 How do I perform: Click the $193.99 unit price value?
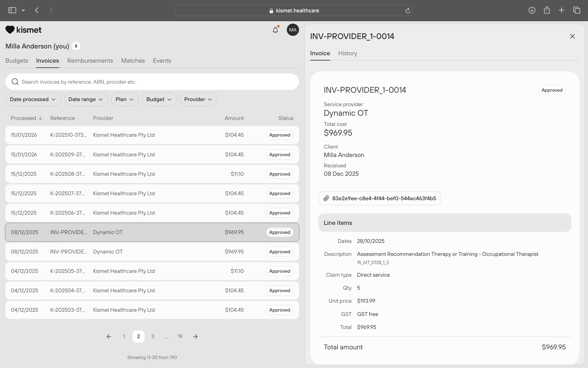click(366, 301)
